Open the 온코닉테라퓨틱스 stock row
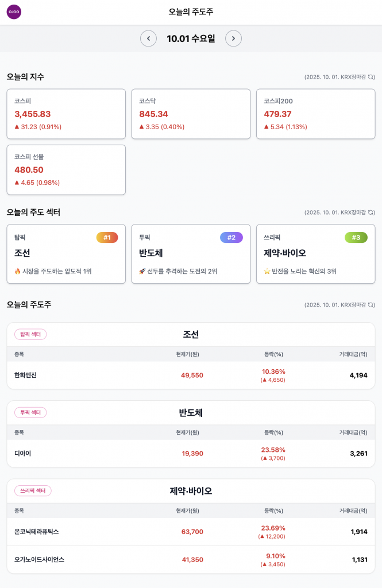This screenshot has height=588, width=382. click(191, 532)
